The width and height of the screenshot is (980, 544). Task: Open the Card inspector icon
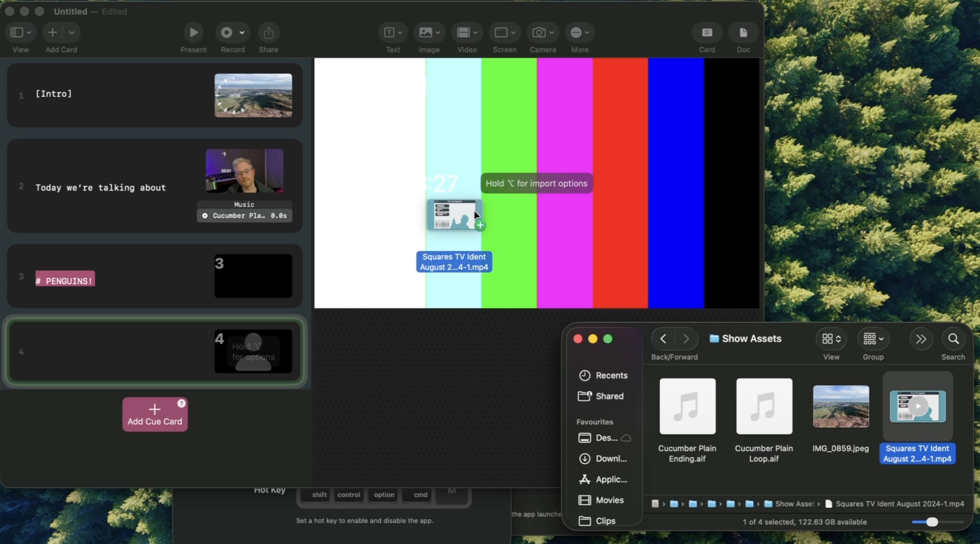click(x=707, y=32)
